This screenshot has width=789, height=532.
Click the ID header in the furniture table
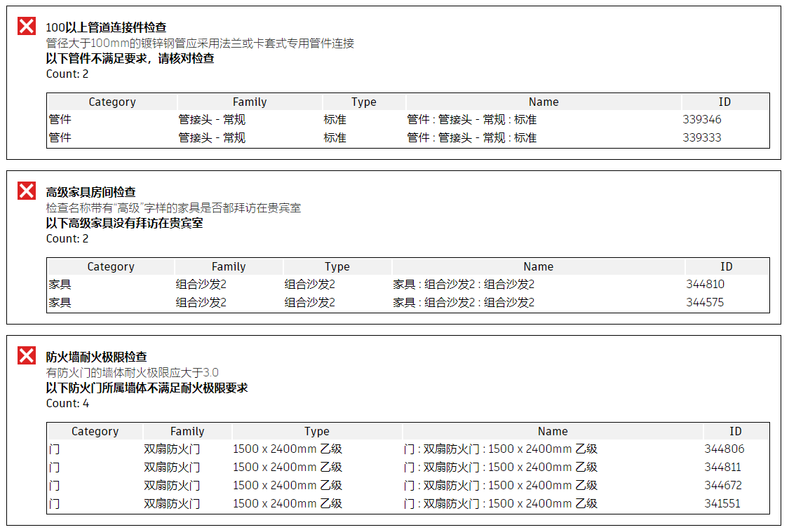(727, 266)
